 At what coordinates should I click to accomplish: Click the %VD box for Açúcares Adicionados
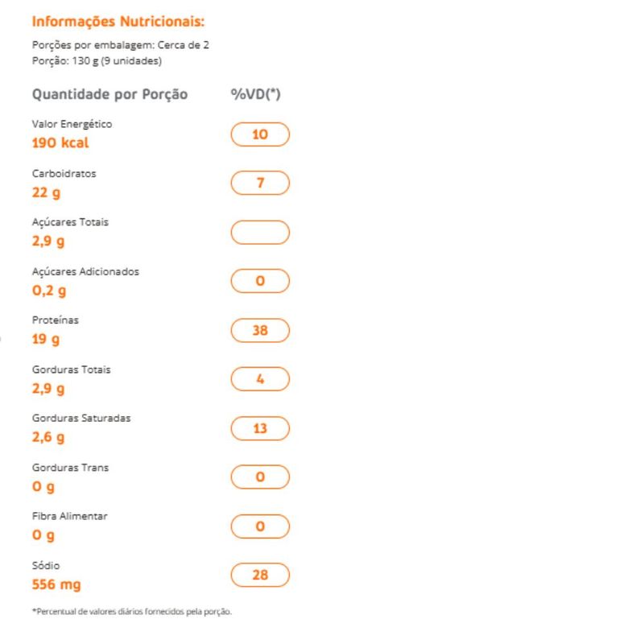pyautogui.click(x=260, y=282)
